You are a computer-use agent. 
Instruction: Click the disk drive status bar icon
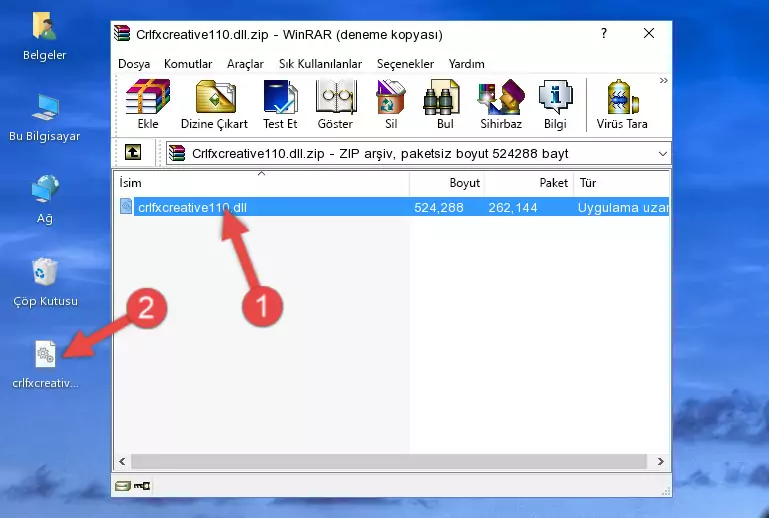tap(123, 486)
